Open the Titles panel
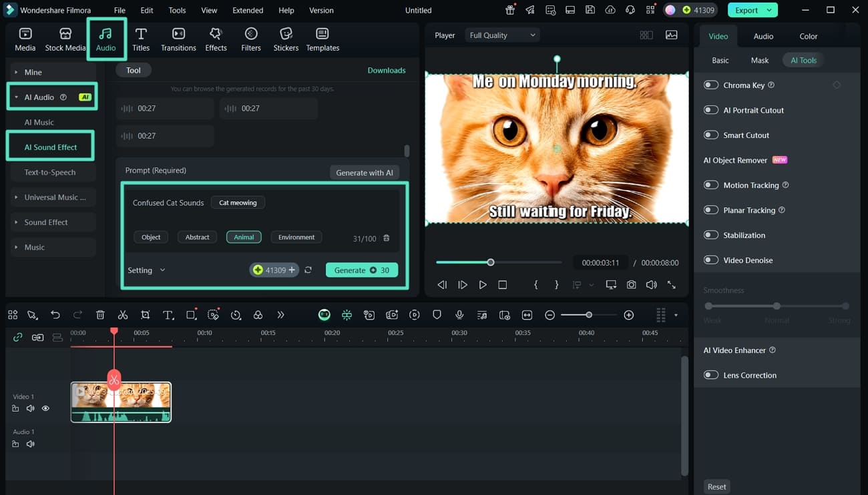Image resolution: width=868 pixels, height=495 pixels. (141, 39)
